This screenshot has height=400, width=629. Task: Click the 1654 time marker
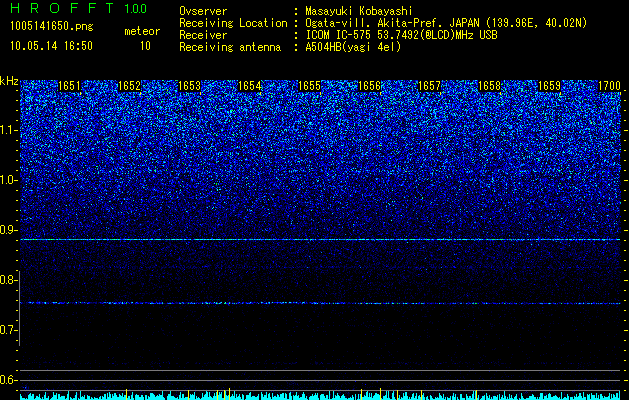click(249, 86)
